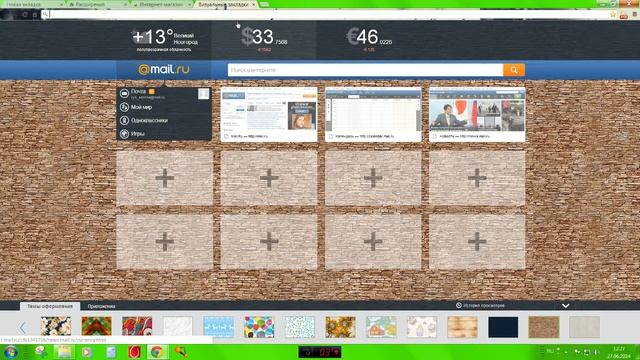Select the brick wall theme swatch
640x360 pixels.
[x=544, y=327]
